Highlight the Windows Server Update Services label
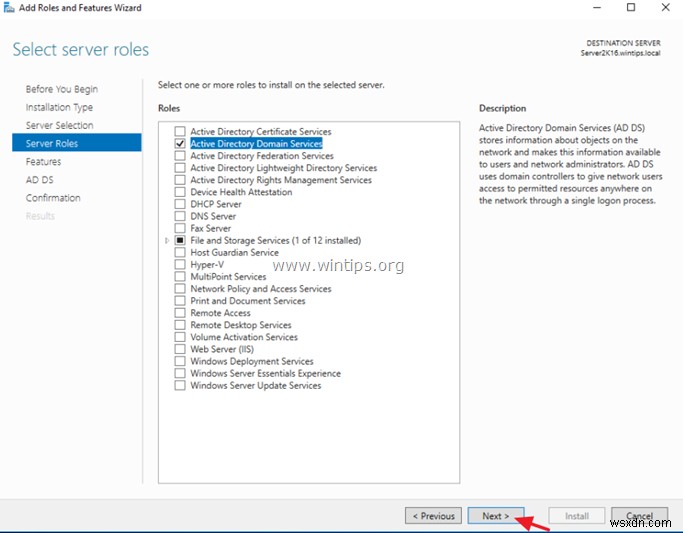The height and width of the screenshot is (533, 683). click(256, 385)
